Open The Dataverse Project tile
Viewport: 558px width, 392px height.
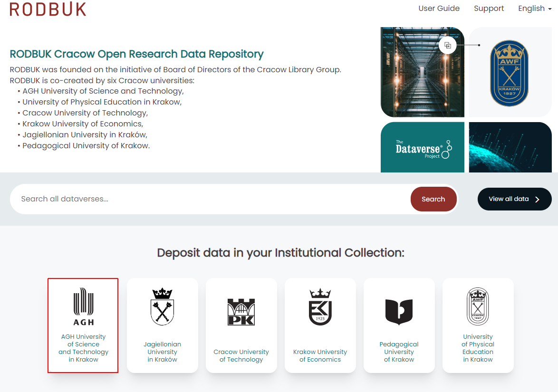(x=423, y=147)
